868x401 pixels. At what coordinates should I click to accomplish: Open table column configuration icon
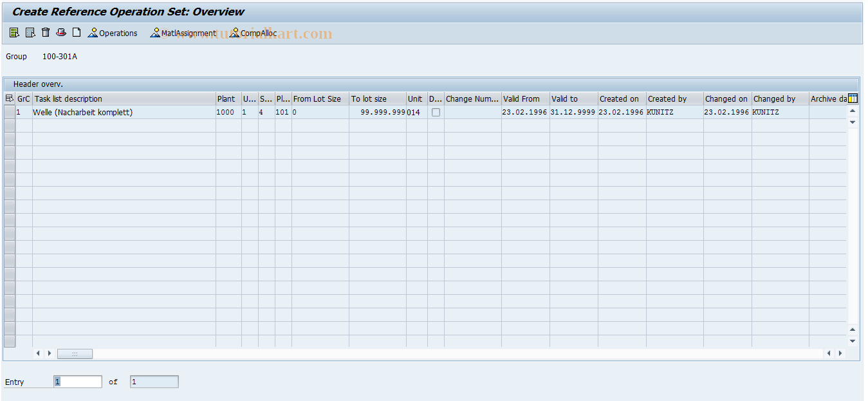coord(853,98)
